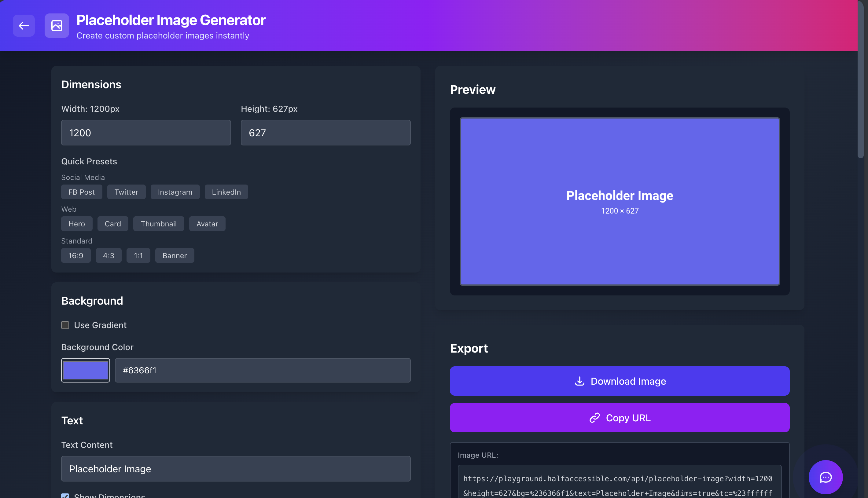868x498 pixels.
Task: Enable the Use Gradient option
Action: pyautogui.click(x=65, y=325)
